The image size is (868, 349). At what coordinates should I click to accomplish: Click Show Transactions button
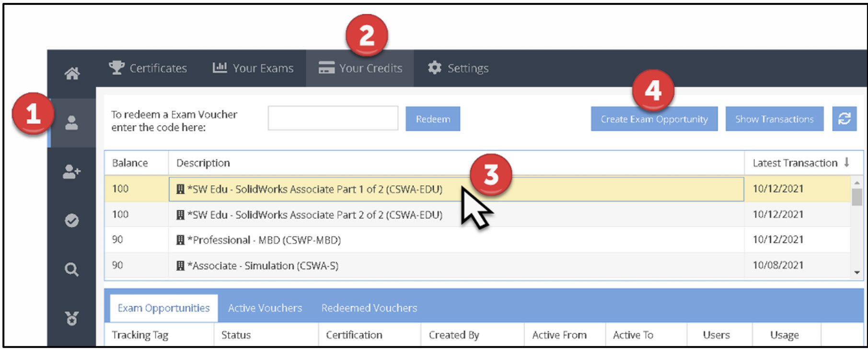775,119
